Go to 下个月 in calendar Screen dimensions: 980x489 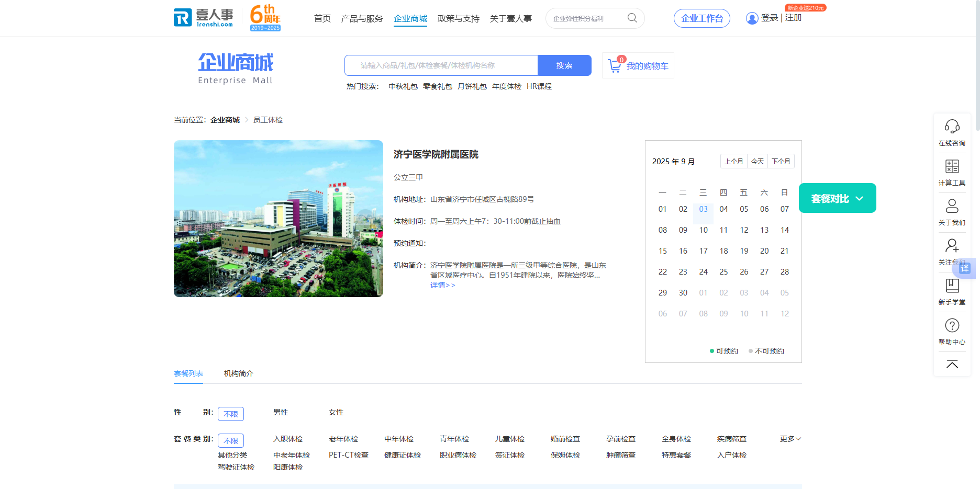781,161
